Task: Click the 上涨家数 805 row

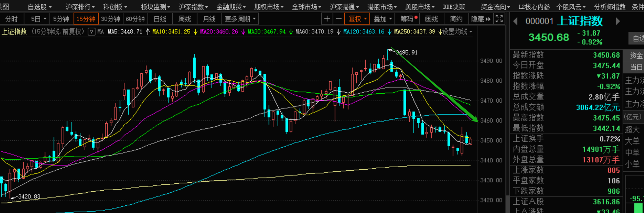Action: (566, 170)
